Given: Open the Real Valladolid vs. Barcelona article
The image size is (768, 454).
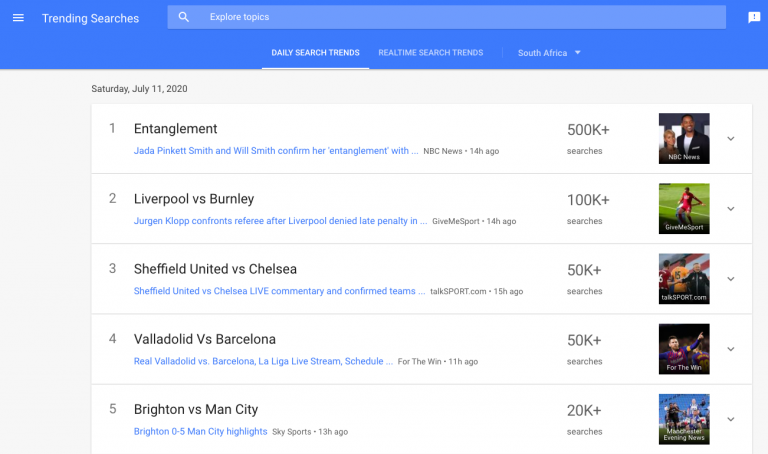Looking at the screenshot, I should click(x=263, y=361).
